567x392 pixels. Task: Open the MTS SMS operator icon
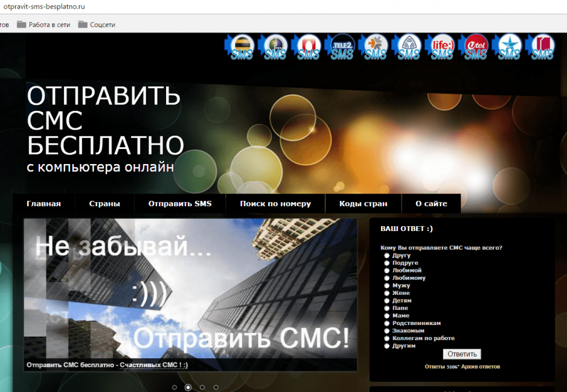[x=308, y=47]
